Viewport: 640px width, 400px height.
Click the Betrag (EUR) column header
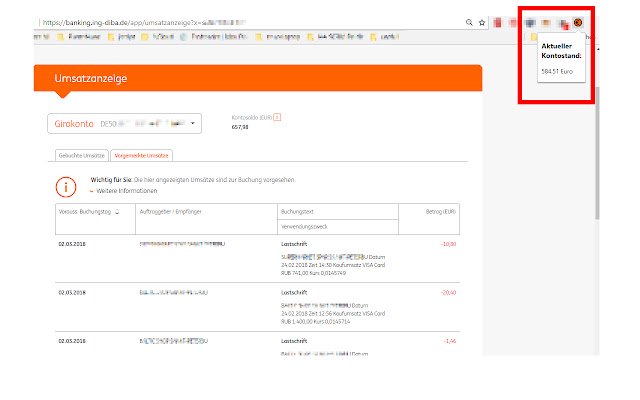click(x=441, y=211)
